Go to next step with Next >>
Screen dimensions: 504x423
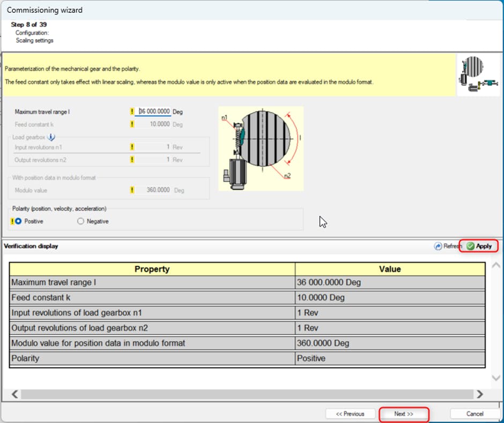coord(404,414)
